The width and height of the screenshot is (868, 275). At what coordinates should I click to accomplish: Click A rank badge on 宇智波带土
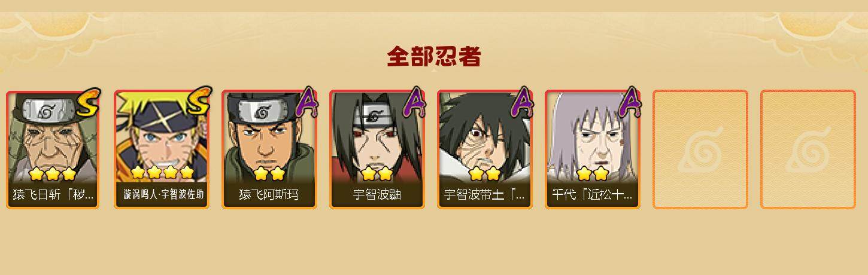[x=522, y=102]
